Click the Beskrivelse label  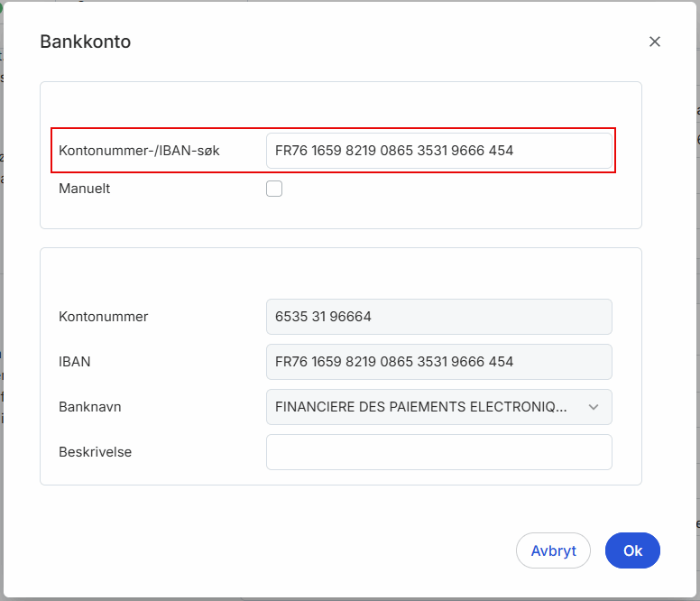95,452
